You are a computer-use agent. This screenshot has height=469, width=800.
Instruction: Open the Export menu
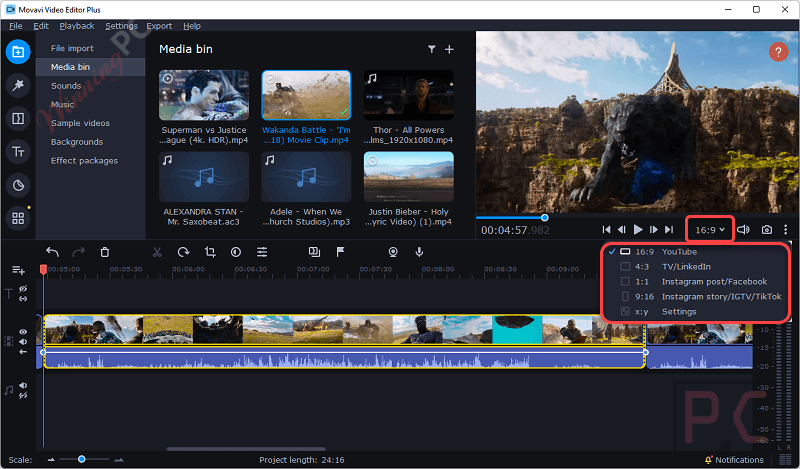159,26
